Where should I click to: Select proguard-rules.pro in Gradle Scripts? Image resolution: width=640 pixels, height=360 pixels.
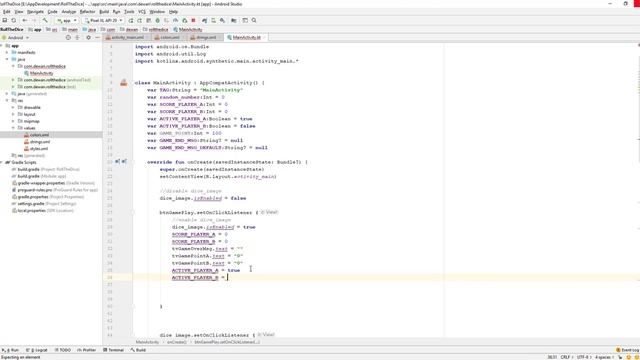click(35, 190)
